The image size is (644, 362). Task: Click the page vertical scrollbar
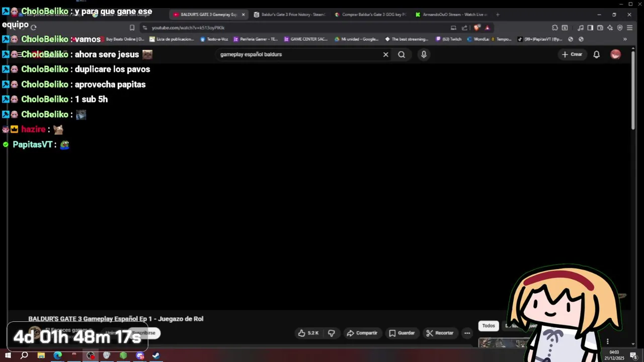(633, 90)
